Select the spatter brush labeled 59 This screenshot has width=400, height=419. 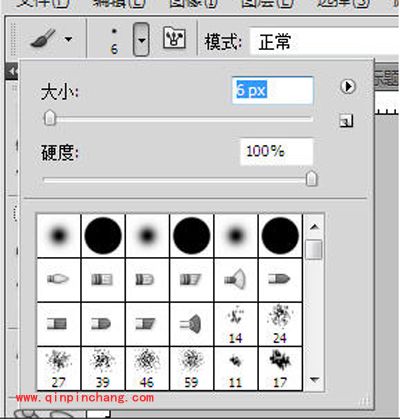[191, 368]
